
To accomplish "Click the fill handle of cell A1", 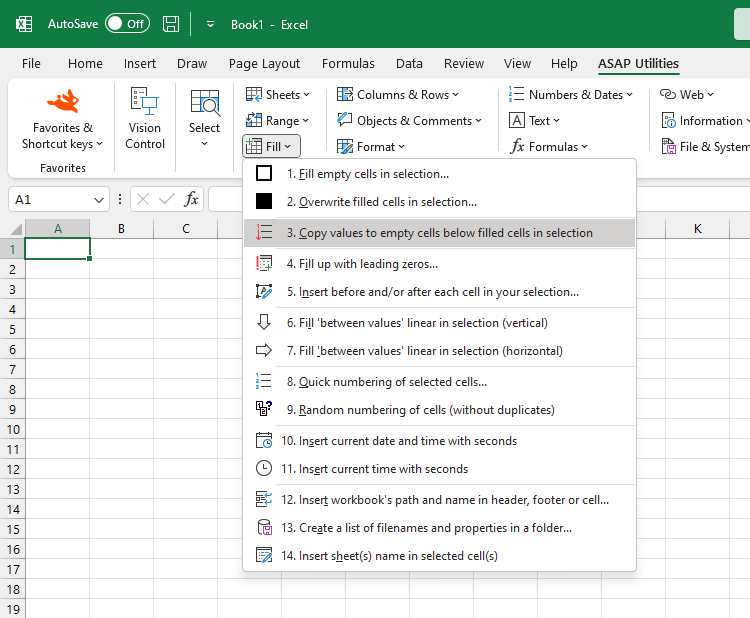I will tap(89, 258).
